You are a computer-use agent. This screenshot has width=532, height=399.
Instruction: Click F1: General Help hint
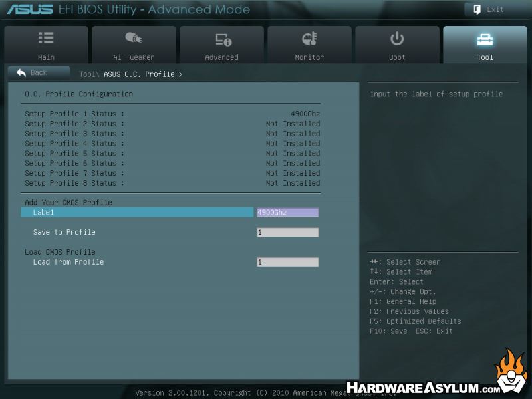[403, 301]
